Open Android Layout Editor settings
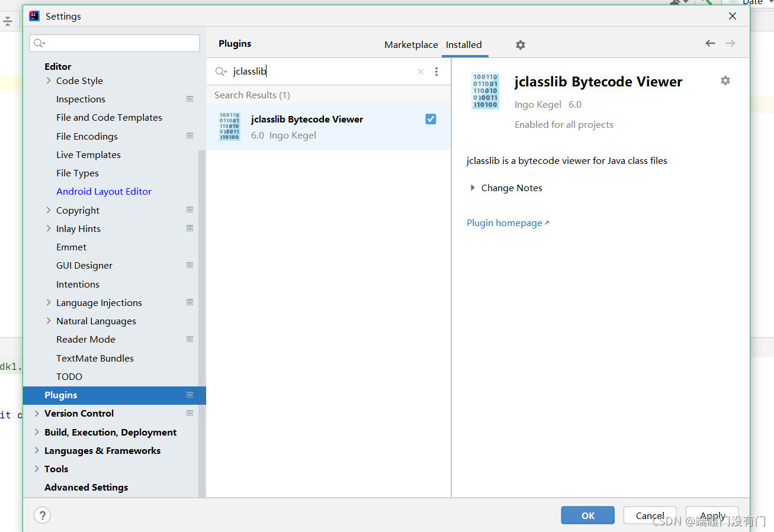 pos(104,191)
